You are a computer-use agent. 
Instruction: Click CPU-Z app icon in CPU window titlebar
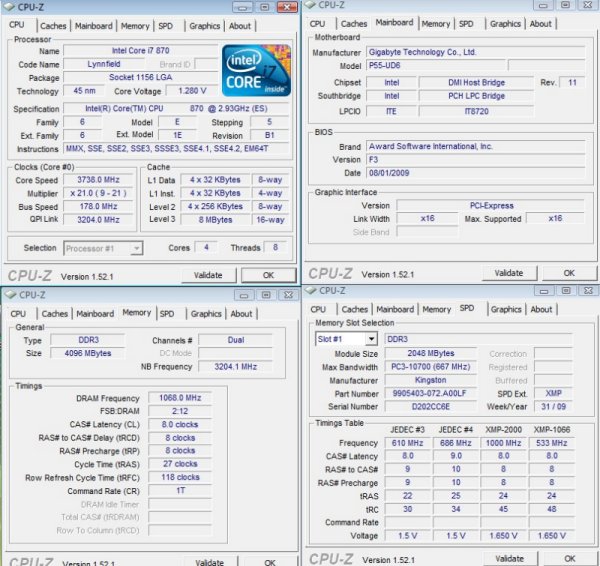pyautogui.click(x=9, y=7)
